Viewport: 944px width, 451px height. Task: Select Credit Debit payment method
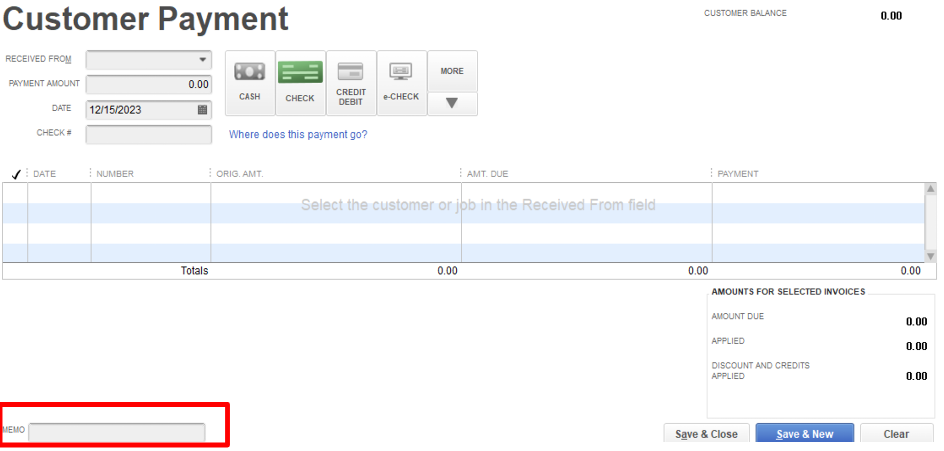click(x=351, y=83)
